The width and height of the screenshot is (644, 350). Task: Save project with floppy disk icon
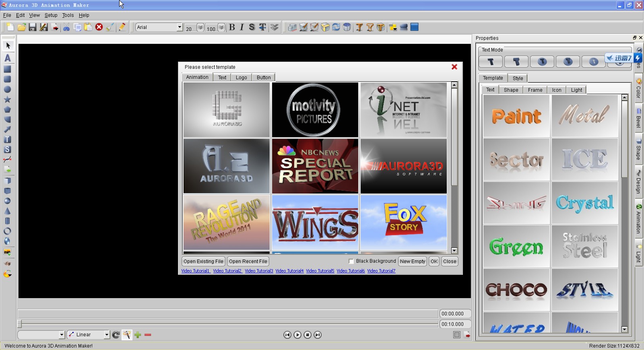[33, 27]
